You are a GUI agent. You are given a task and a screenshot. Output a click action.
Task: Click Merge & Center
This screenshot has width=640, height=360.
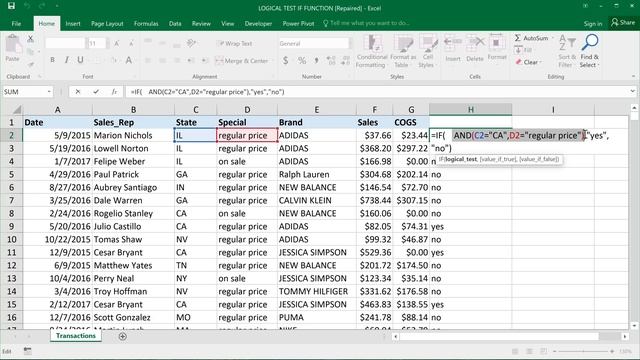click(242, 60)
